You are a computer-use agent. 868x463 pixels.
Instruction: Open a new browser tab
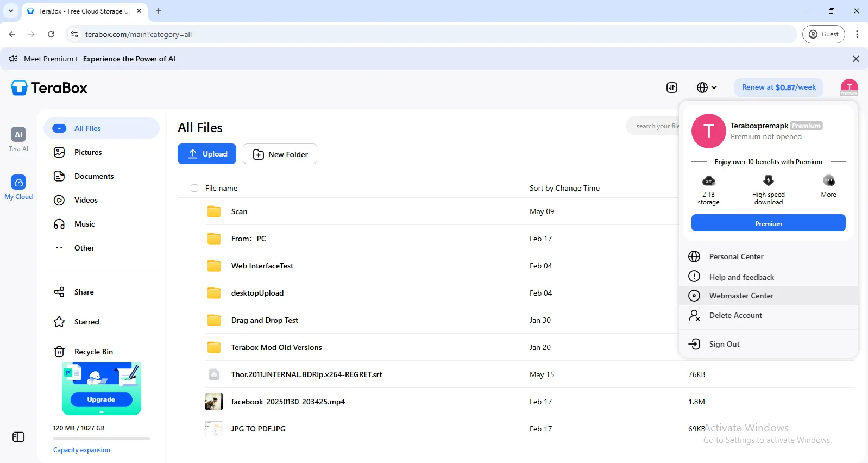click(x=159, y=11)
